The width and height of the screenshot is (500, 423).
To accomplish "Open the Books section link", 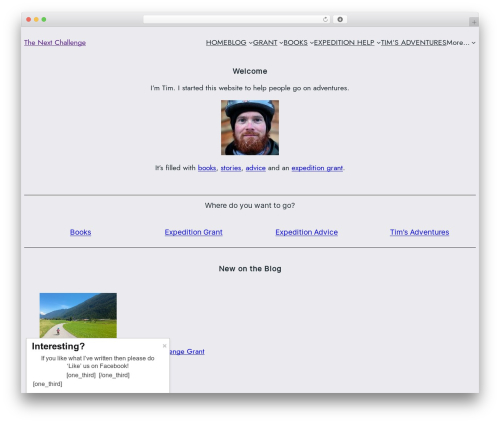I will 80,232.
